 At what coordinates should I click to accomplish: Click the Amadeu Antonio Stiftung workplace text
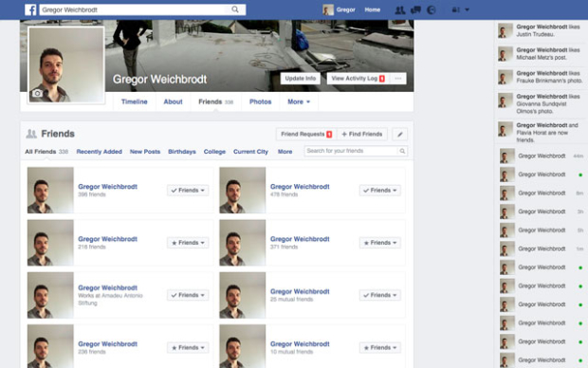(110, 300)
